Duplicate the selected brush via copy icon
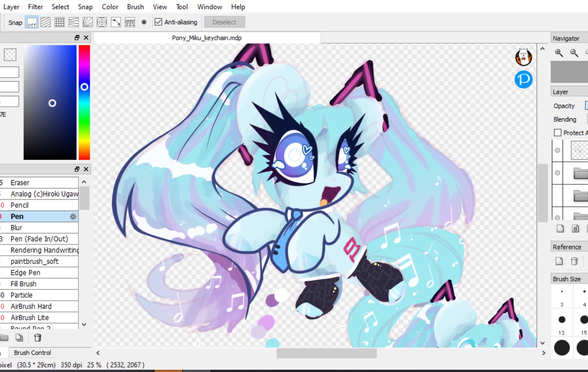588x372 pixels. pos(19,338)
